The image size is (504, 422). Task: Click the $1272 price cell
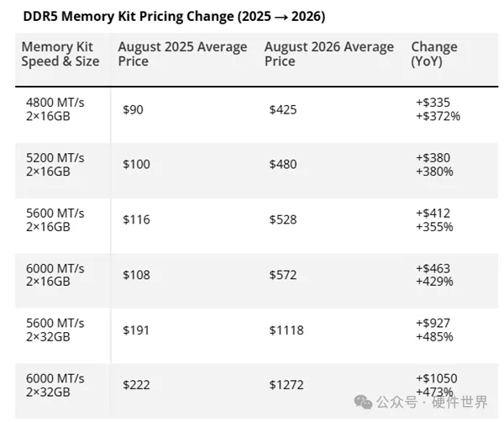pyautogui.click(x=286, y=385)
